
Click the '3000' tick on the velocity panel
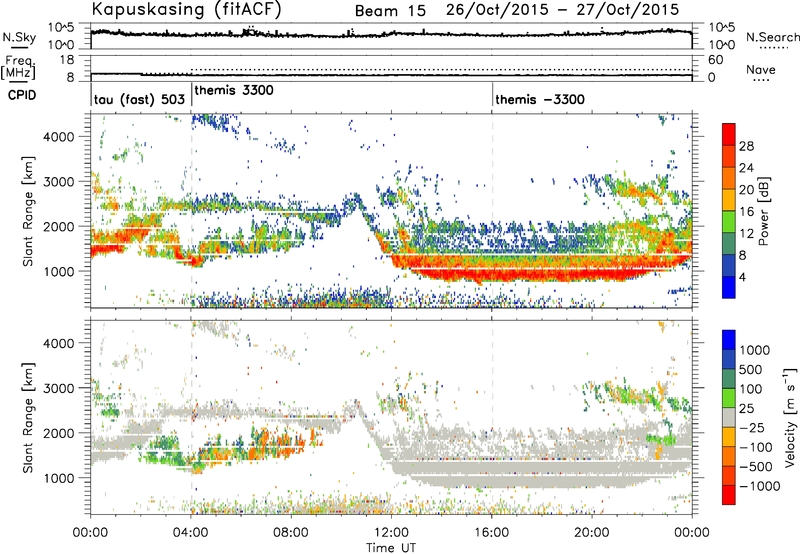point(59,388)
